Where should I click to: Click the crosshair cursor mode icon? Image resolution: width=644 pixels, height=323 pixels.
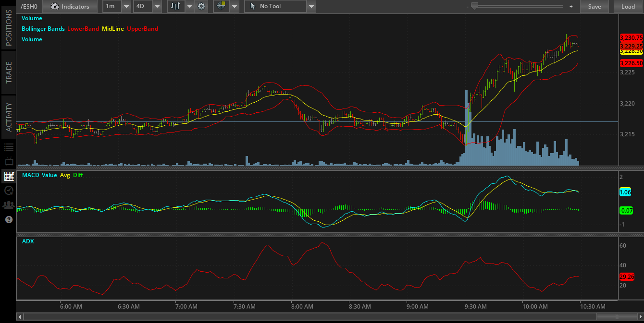[221, 6]
